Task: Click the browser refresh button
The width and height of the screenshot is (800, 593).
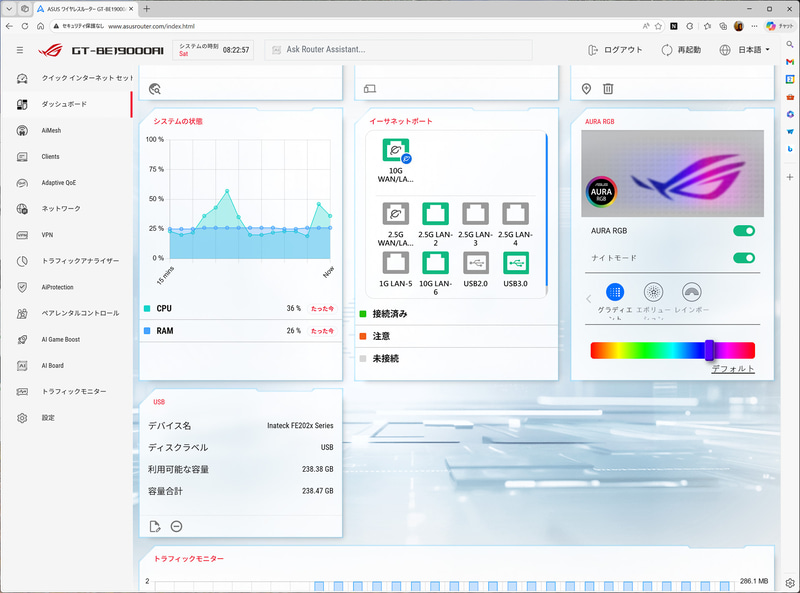Action: [x=24, y=26]
